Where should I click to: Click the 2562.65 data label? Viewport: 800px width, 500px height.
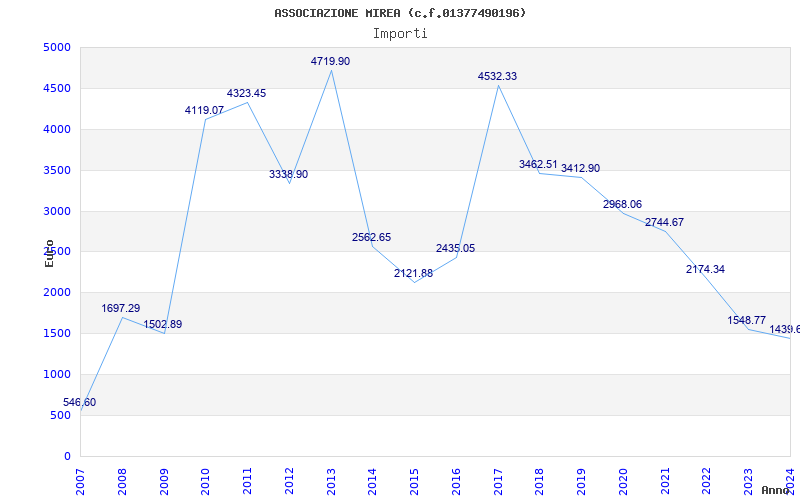371,237
